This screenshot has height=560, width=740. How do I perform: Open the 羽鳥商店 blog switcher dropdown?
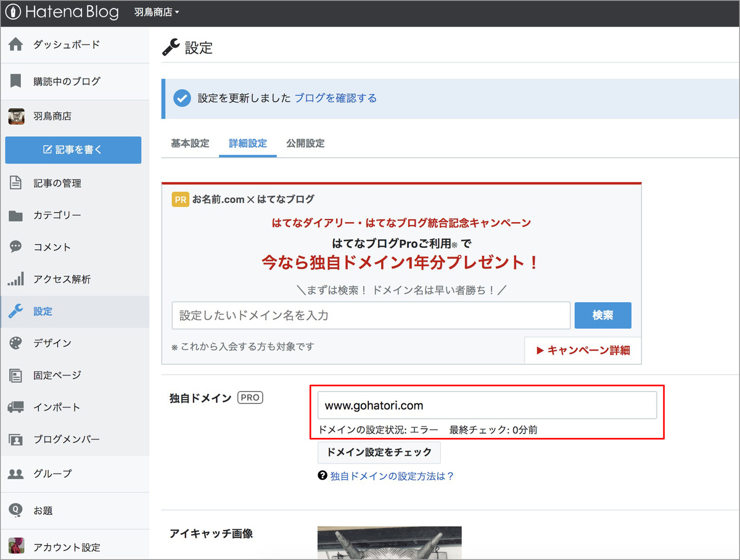[157, 12]
